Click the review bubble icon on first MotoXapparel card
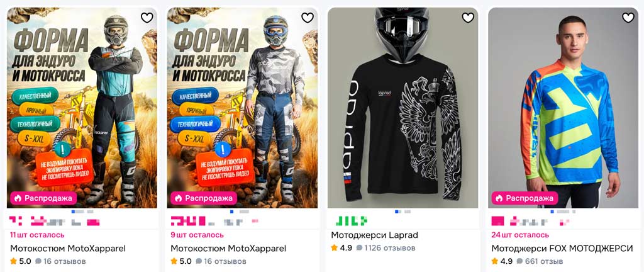 pos(38,261)
